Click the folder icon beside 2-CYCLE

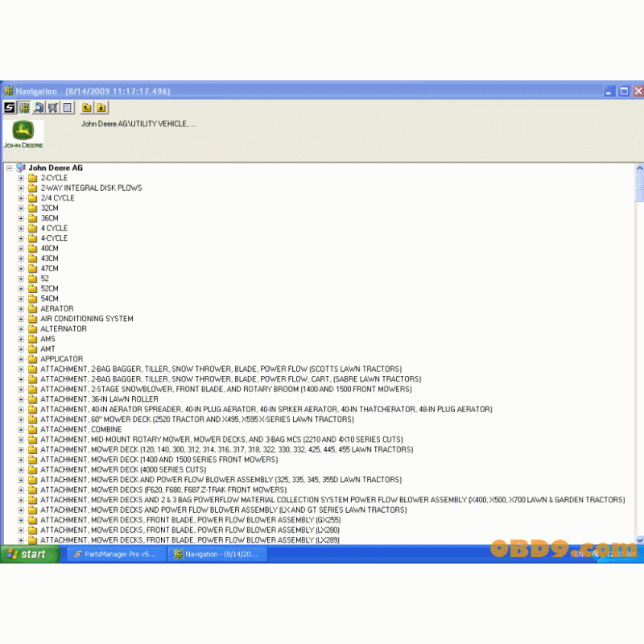click(33, 178)
